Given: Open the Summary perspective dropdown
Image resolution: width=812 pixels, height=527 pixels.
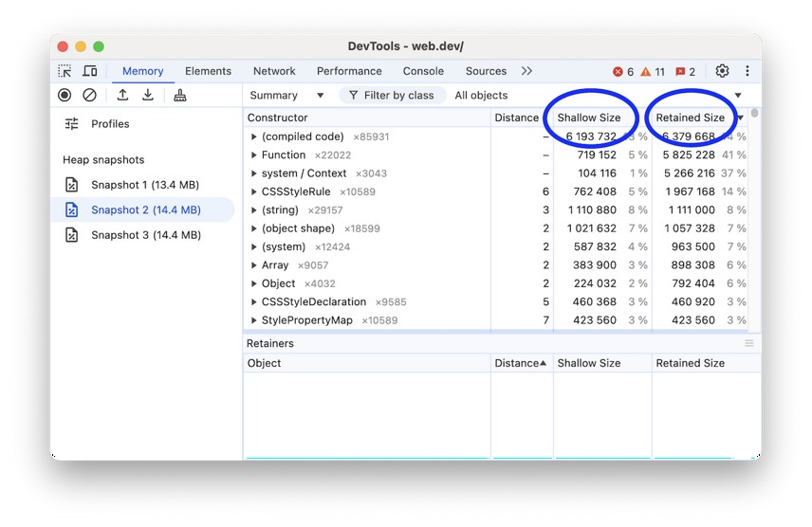Looking at the screenshot, I should pyautogui.click(x=286, y=95).
